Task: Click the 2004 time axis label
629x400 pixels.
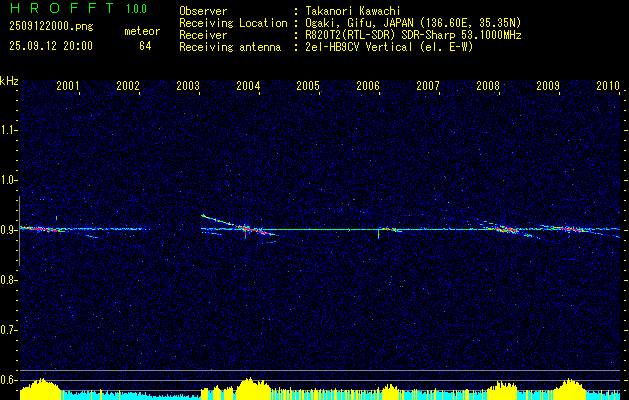Action: 248,85
